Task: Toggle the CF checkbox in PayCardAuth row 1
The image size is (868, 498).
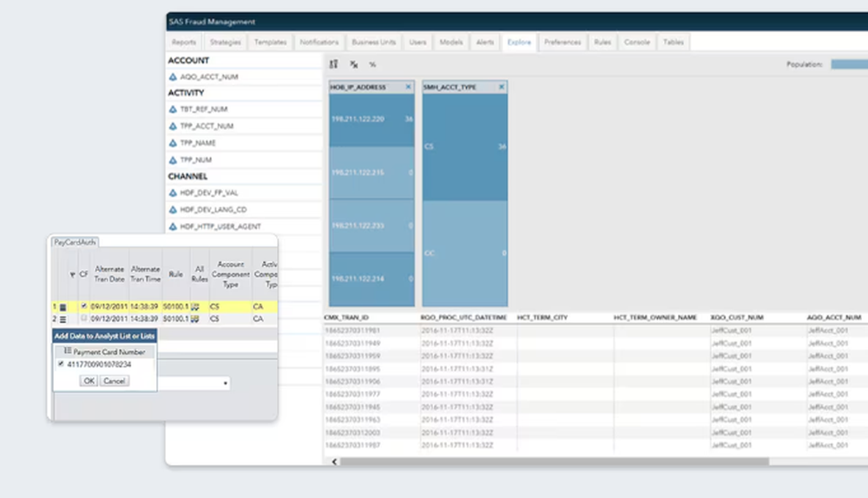Action: click(x=83, y=305)
